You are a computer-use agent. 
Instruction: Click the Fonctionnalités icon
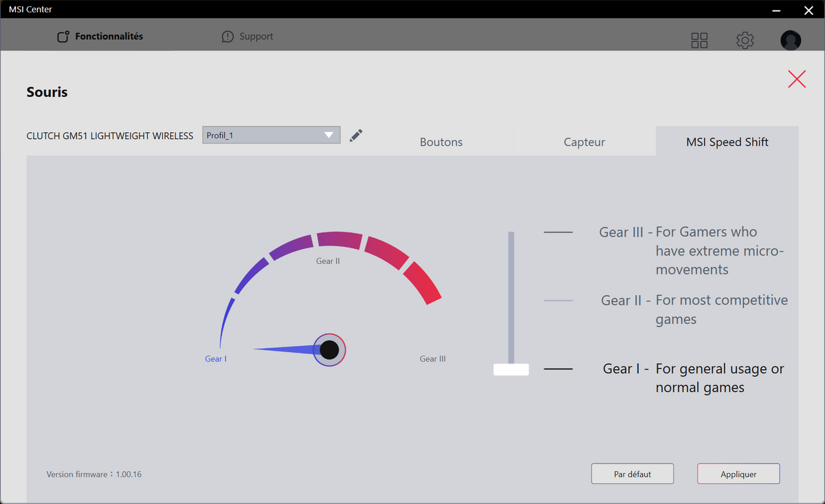pyautogui.click(x=63, y=36)
